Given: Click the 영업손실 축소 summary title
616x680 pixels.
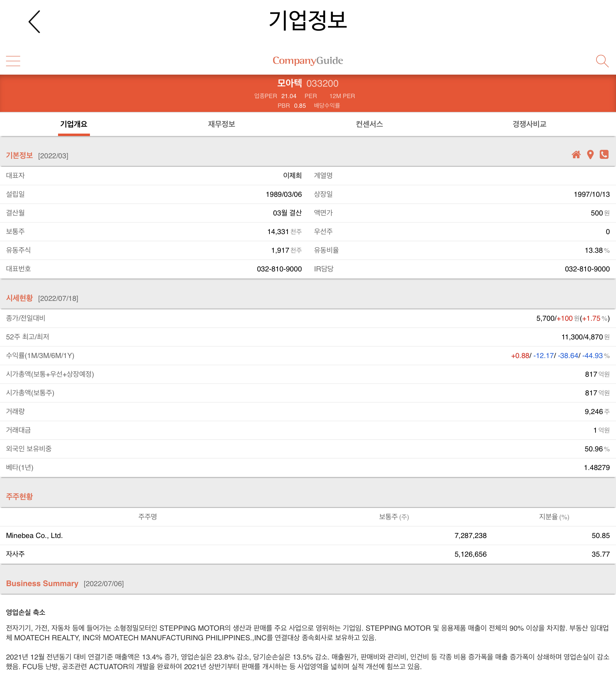Looking at the screenshot, I should [x=26, y=612].
